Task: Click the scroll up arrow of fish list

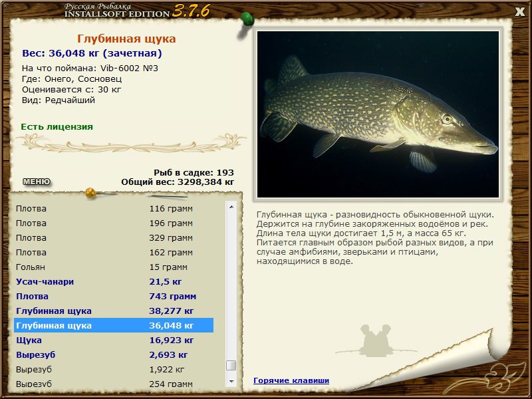Action: click(x=231, y=207)
